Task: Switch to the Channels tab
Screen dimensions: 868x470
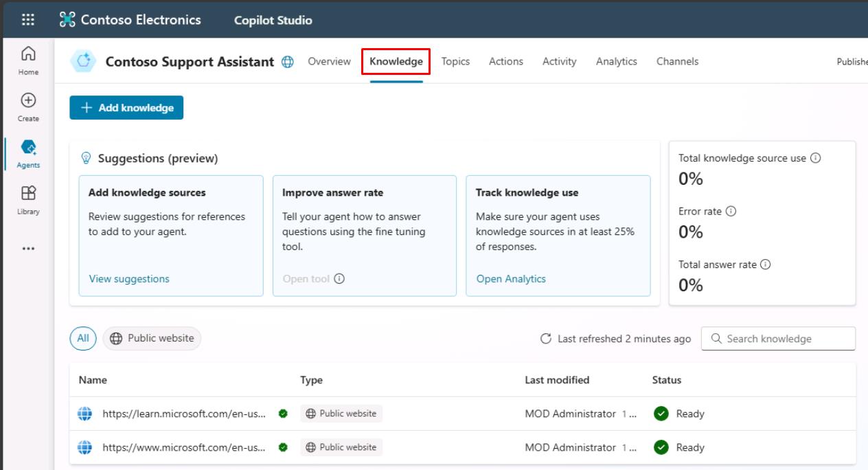Action: [677, 61]
